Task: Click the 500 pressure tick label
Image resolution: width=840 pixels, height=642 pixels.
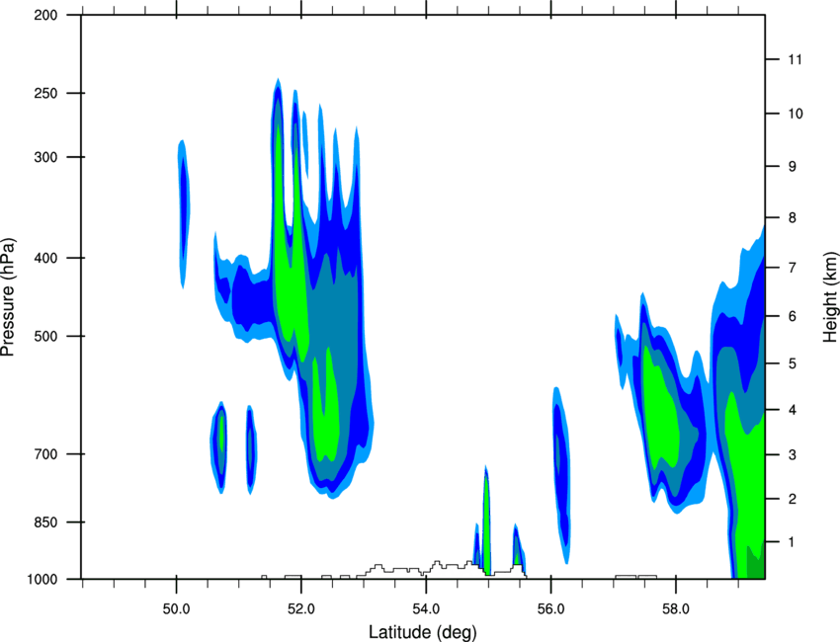Action: pos(45,336)
